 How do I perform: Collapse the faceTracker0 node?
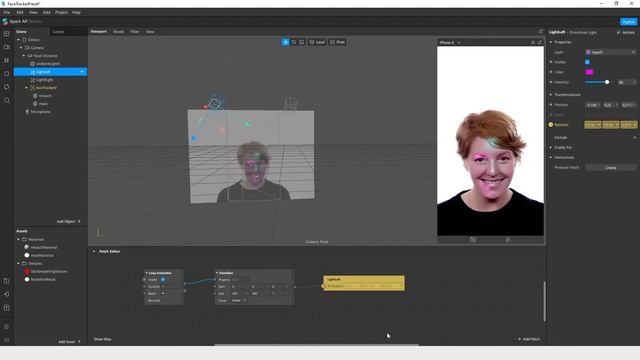27,88
